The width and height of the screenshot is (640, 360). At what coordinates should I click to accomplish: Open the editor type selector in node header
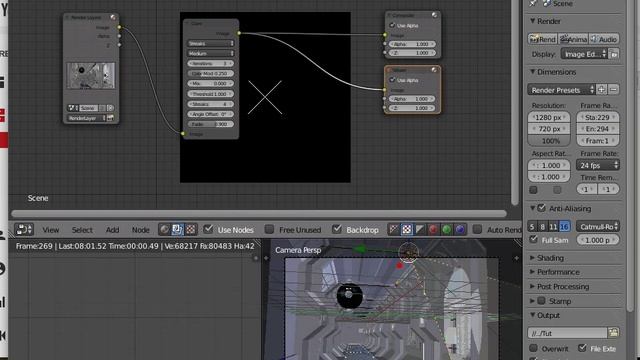(x=24, y=229)
